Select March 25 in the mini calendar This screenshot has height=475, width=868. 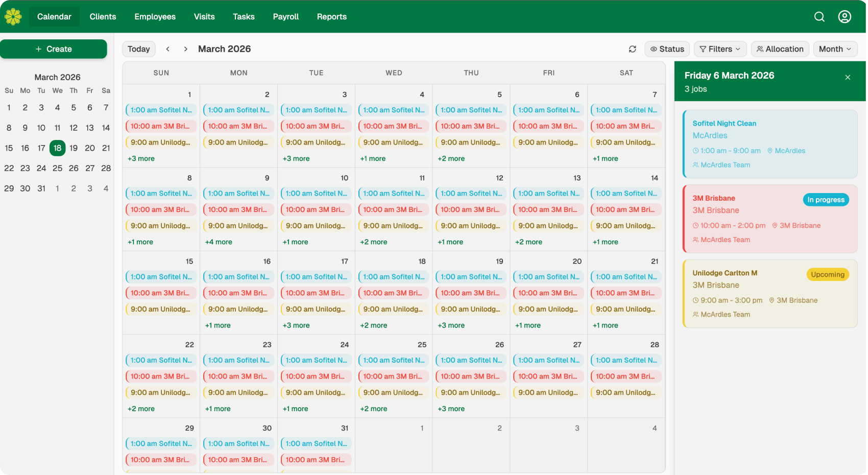click(x=57, y=168)
